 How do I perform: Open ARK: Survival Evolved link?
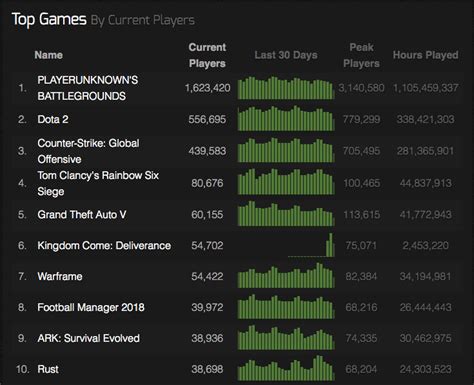(88, 338)
